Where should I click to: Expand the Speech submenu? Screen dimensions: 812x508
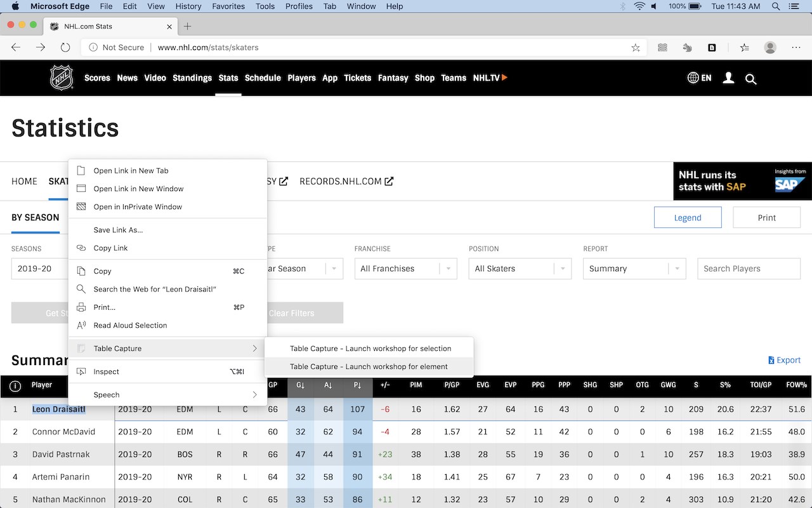click(x=167, y=395)
